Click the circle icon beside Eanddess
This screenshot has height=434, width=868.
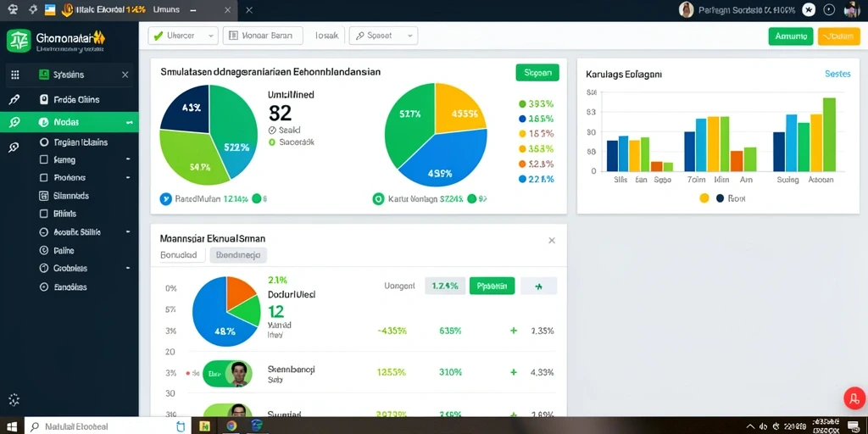coord(44,287)
